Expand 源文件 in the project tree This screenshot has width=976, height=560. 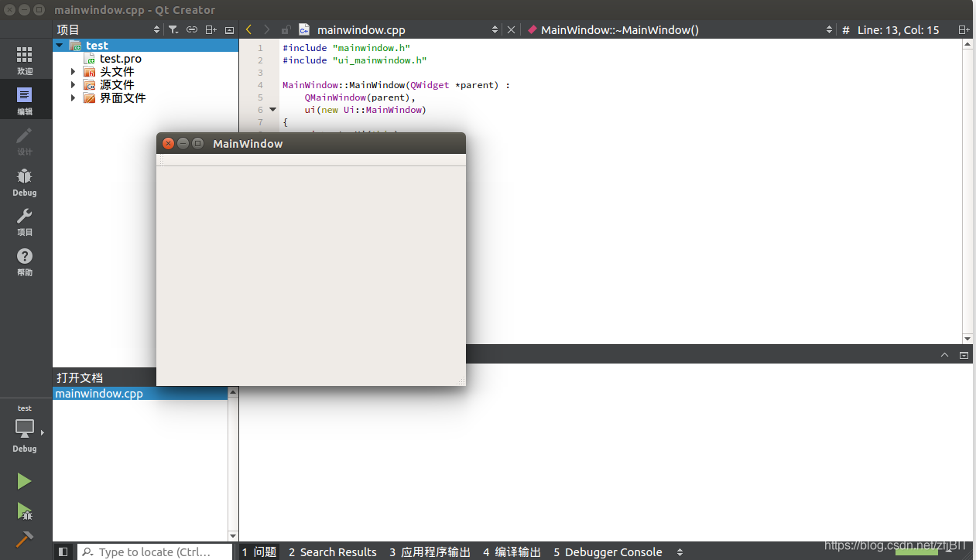(73, 85)
